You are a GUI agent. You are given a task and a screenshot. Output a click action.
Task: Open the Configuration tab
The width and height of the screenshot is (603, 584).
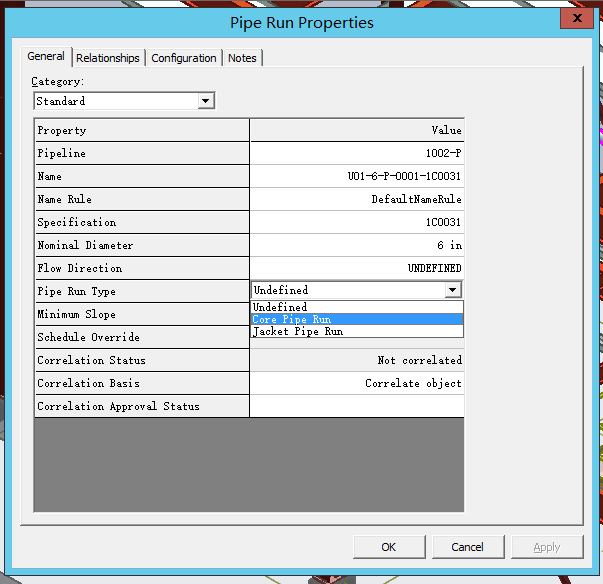pos(184,58)
